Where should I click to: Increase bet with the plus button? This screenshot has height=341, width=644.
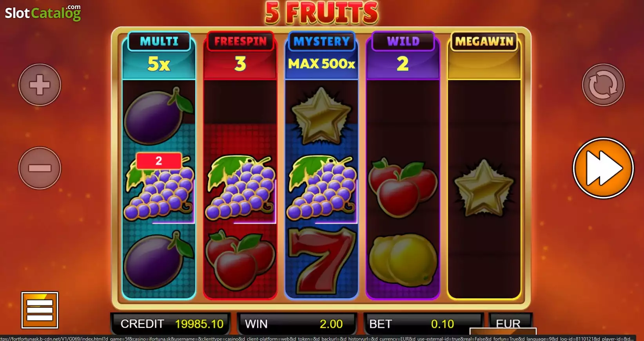[x=40, y=85]
